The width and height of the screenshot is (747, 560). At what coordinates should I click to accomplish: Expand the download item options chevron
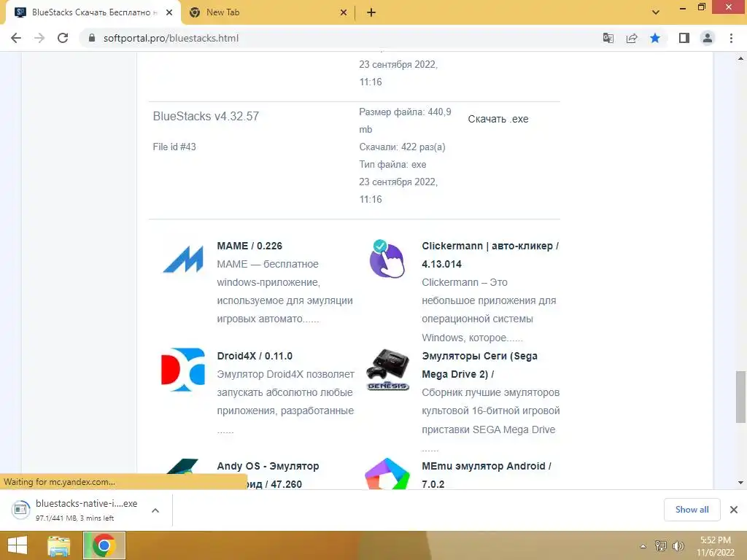[x=155, y=510]
